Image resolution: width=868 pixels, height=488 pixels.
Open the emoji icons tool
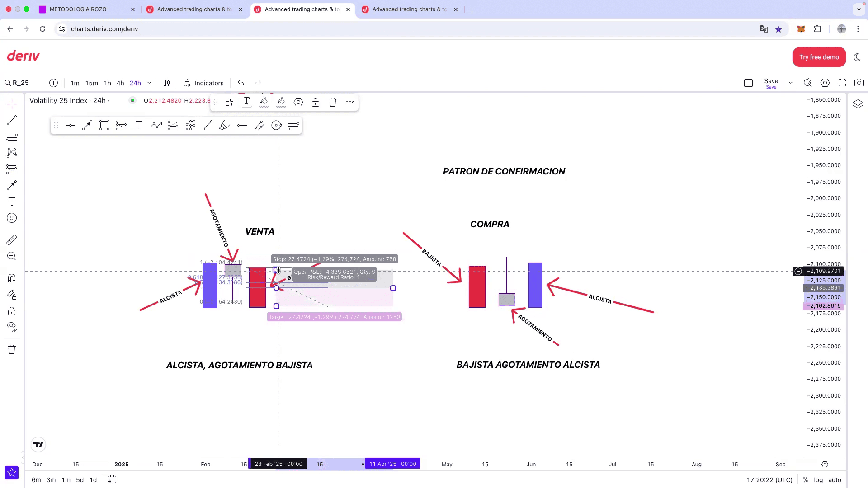click(x=12, y=218)
